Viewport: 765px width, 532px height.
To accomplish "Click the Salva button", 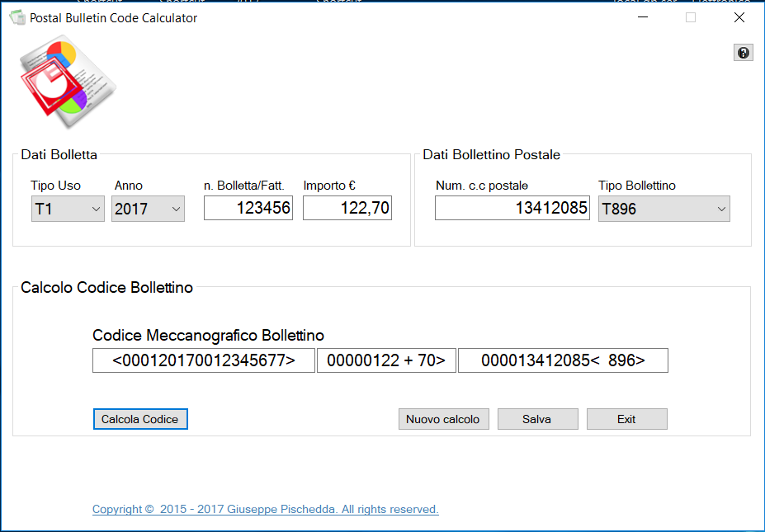I will [538, 419].
